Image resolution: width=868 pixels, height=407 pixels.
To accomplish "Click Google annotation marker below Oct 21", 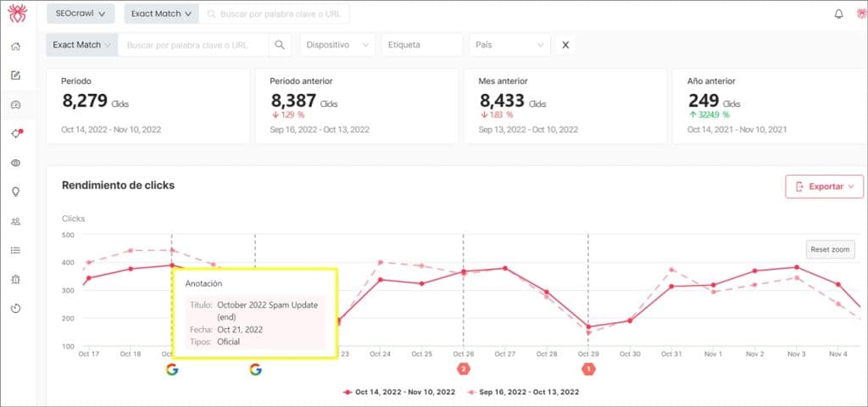I will coord(255,370).
